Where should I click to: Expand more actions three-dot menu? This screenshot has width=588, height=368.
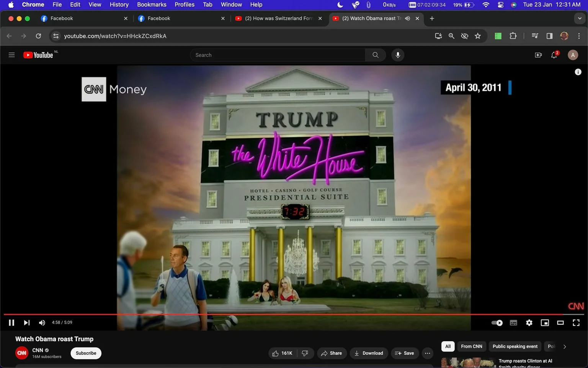click(428, 353)
